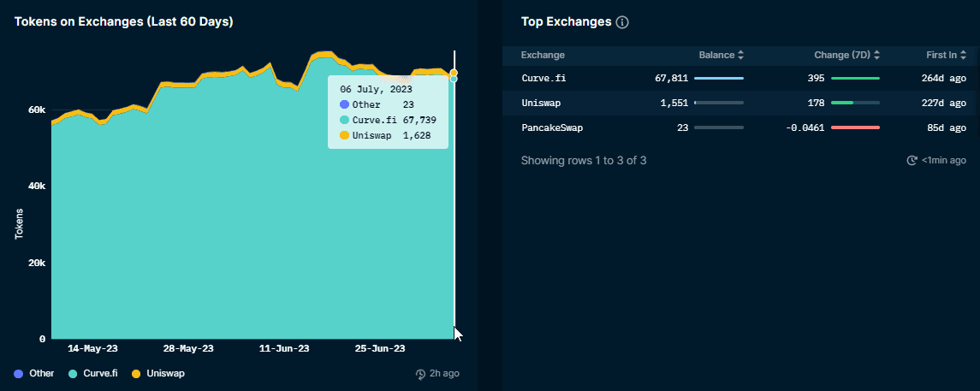Sort table by Balance column header
Image resolution: width=980 pixels, height=391 pixels.
click(716, 55)
